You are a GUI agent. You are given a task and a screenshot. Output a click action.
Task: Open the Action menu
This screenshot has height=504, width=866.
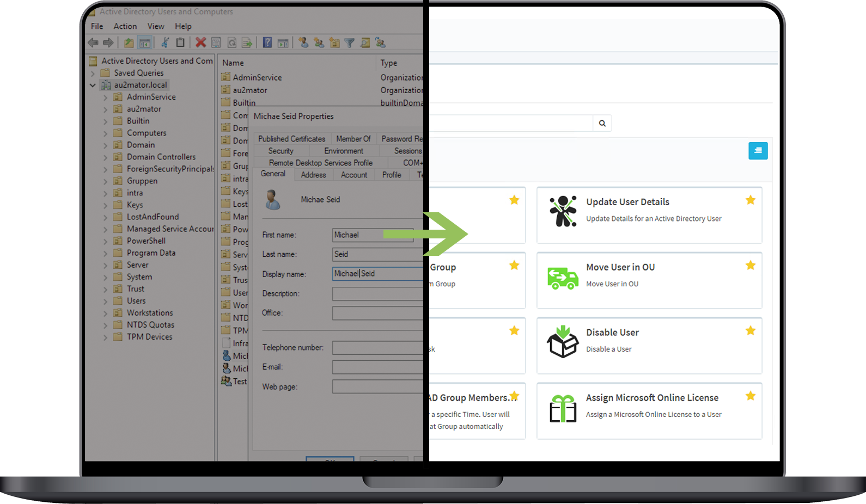click(x=125, y=26)
